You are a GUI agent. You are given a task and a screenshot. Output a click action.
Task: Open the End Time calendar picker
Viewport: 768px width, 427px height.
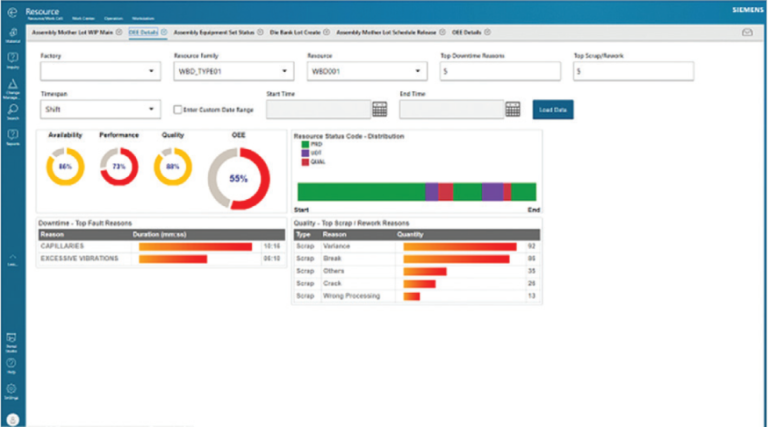click(513, 109)
